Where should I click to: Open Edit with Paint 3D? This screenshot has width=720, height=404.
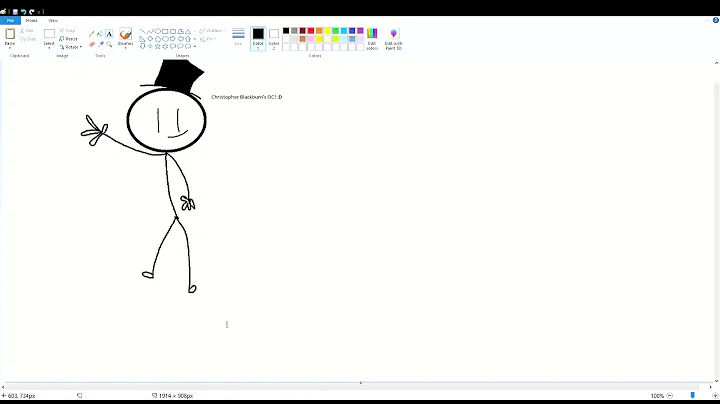[x=394, y=39]
